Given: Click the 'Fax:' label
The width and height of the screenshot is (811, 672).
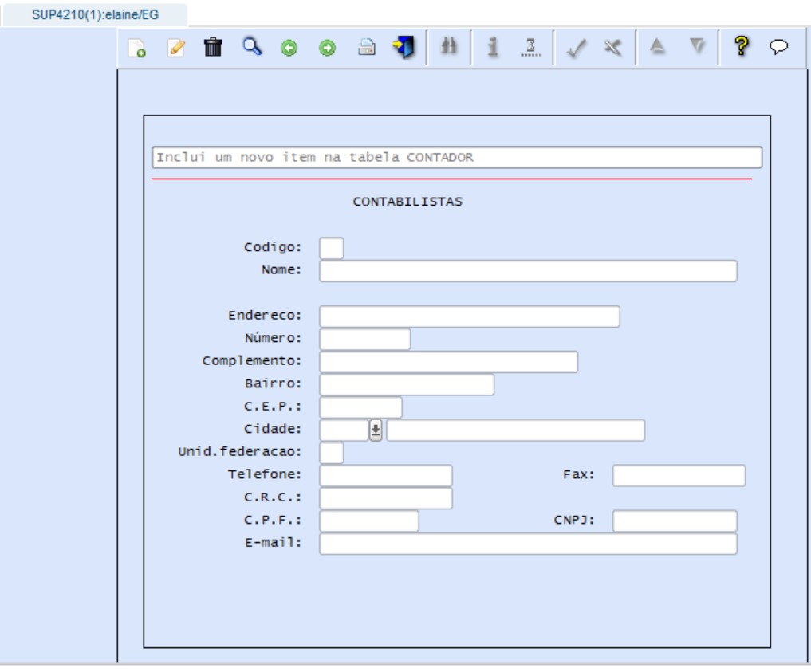Looking at the screenshot, I should coord(579,474).
